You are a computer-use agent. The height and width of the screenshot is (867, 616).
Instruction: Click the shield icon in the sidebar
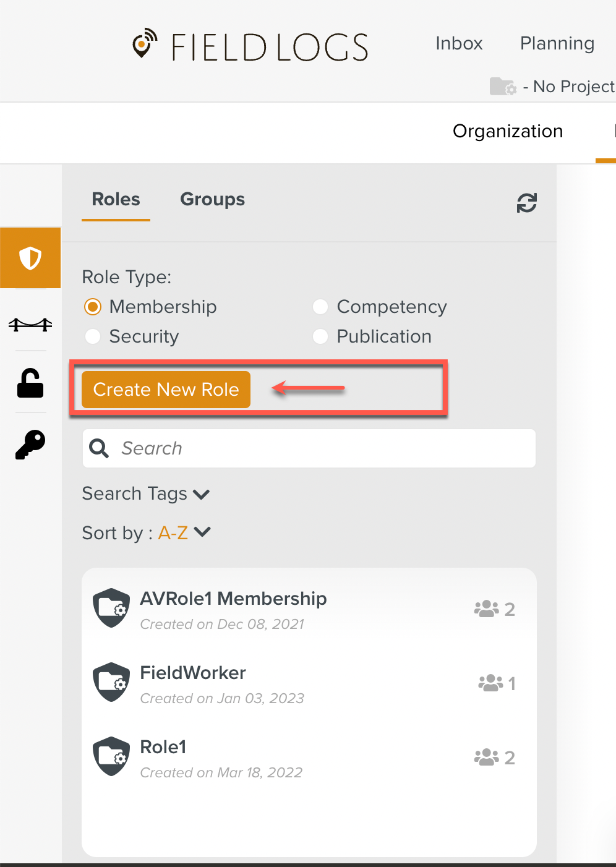30,258
